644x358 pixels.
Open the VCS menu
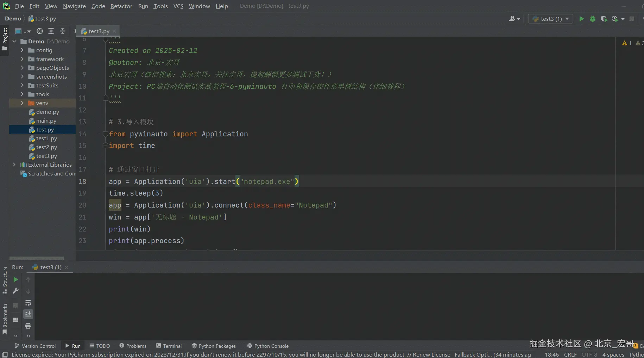pyautogui.click(x=178, y=6)
